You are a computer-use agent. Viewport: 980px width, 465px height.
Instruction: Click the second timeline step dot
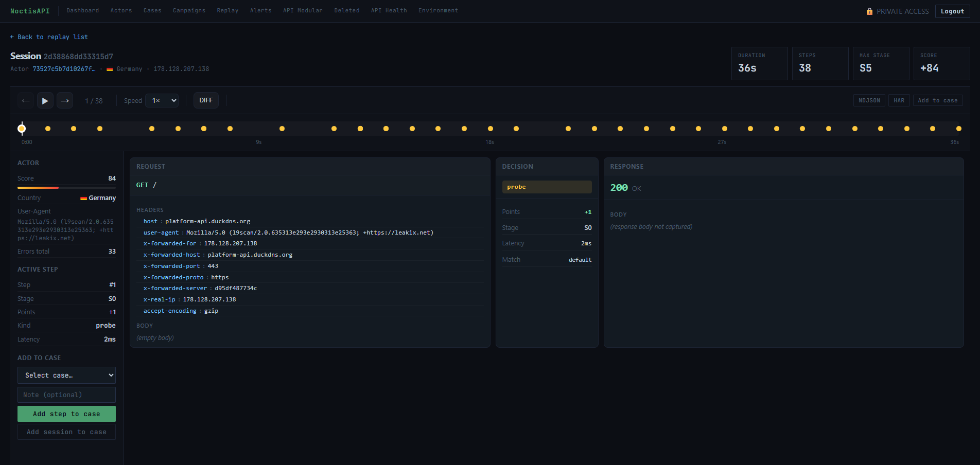[48, 129]
